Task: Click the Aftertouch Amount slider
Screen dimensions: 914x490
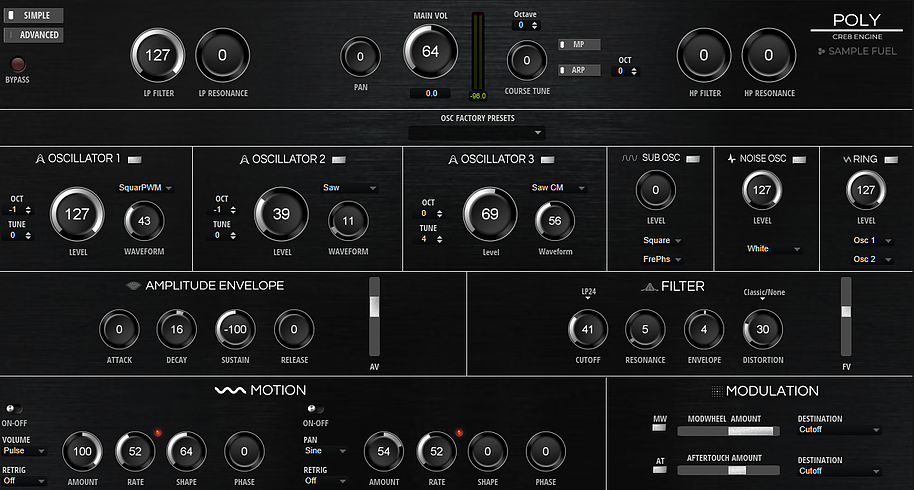Action: point(728,470)
